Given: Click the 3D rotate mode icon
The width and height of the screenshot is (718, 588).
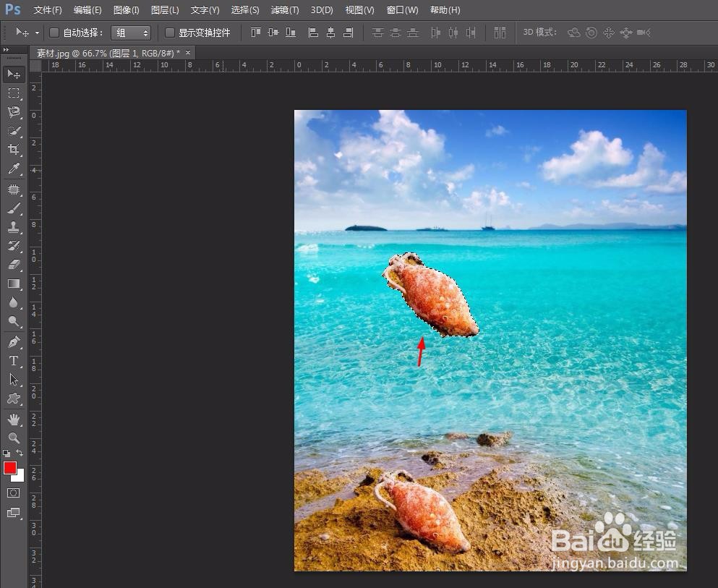Looking at the screenshot, I should click(574, 33).
